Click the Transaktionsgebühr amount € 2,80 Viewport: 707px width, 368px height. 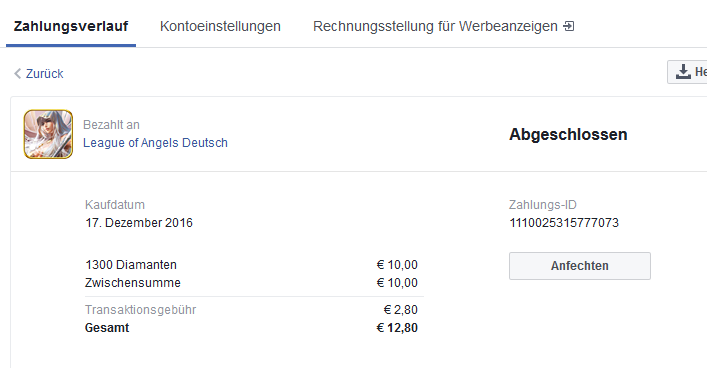(x=400, y=310)
